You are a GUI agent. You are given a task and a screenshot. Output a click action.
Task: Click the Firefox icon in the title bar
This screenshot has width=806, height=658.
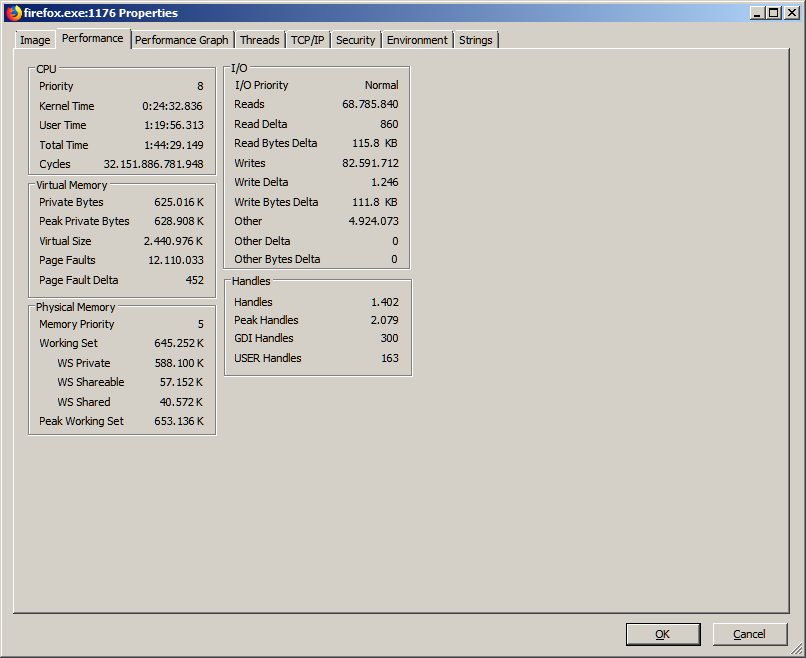click(x=14, y=13)
